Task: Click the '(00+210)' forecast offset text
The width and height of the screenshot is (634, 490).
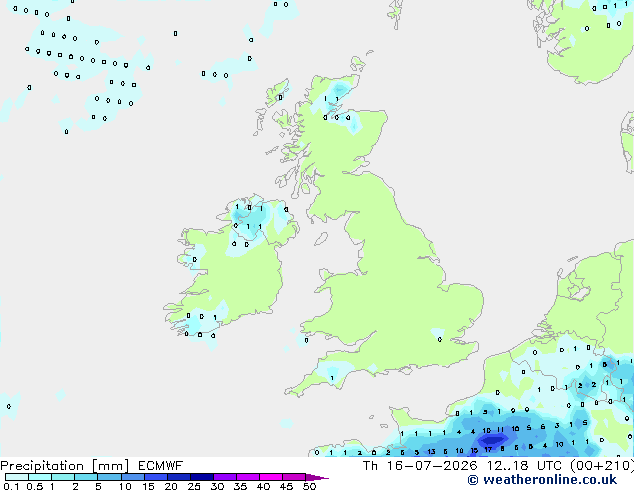Action: (602, 466)
